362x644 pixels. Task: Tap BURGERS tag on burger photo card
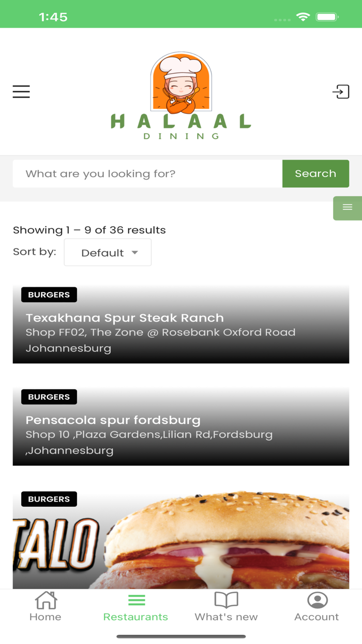click(49, 499)
